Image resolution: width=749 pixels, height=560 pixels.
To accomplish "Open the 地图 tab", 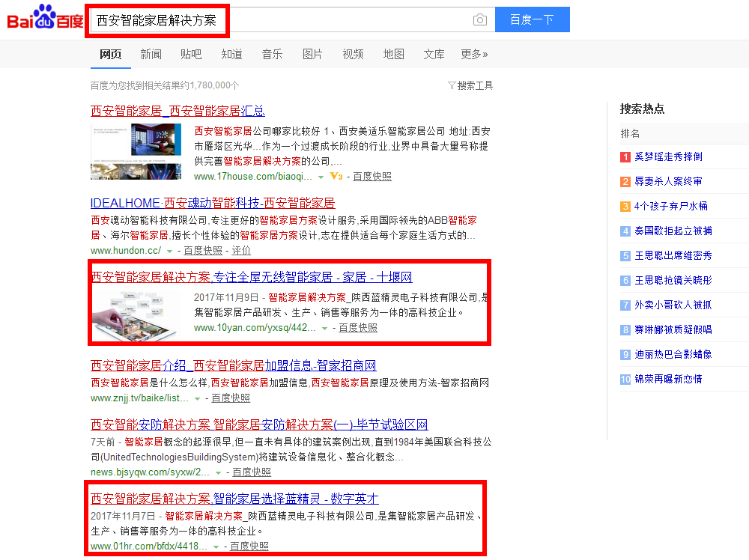I will coord(394,55).
